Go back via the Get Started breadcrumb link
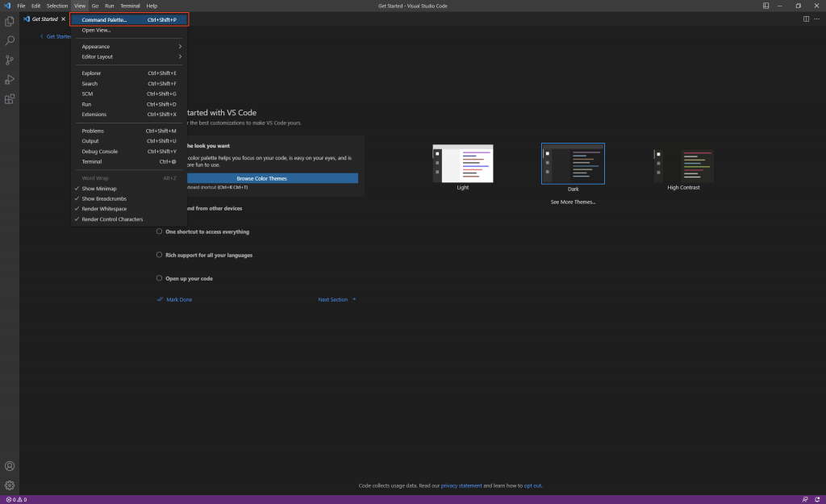The height and width of the screenshot is (504, 826). coord(56,36)
